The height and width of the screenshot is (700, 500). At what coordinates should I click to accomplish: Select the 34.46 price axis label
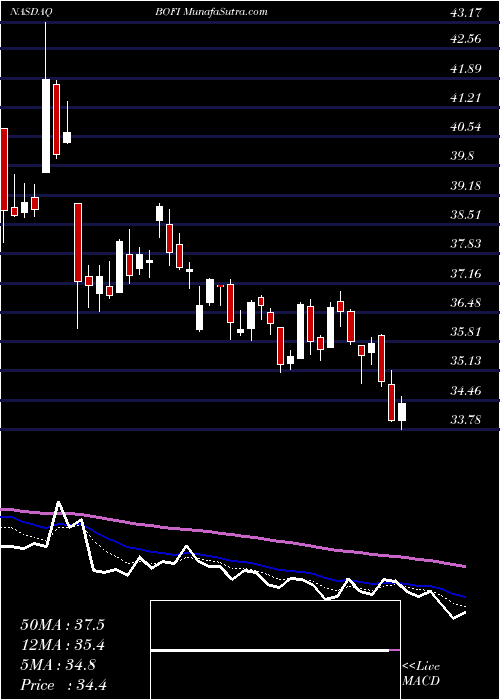point(466,391)
